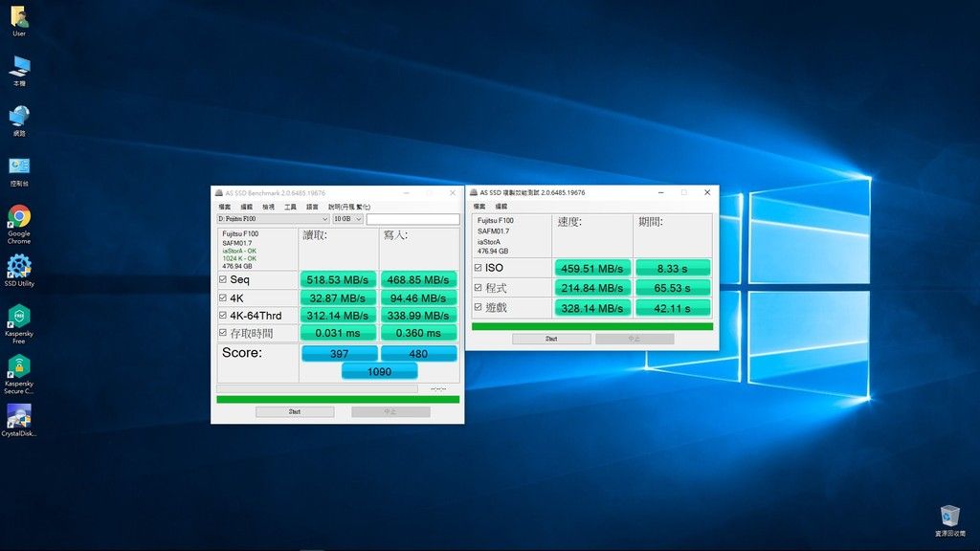Click the green 'iaStorA - OK' driver status text
The width and height of the screenshot is (980, 551).
pos(239,252)
